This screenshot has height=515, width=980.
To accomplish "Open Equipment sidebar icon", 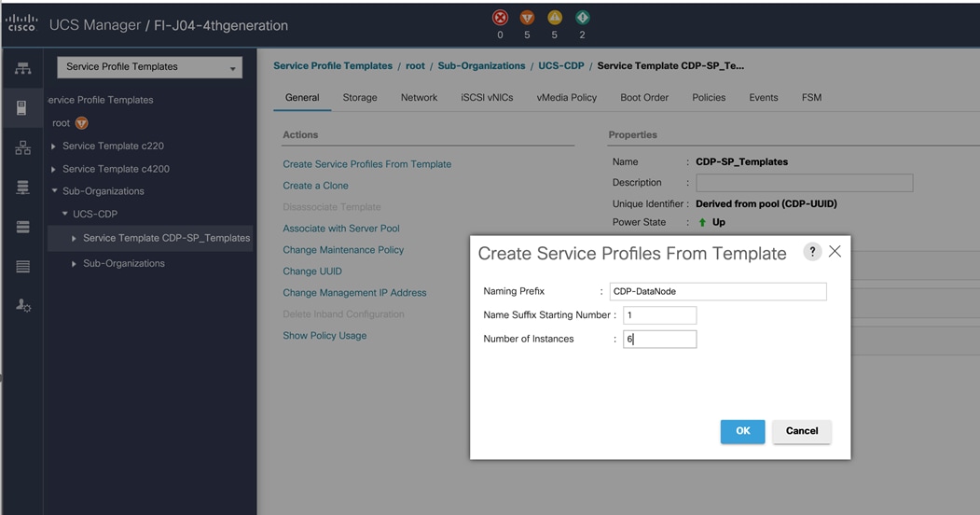I will (23, 68).
